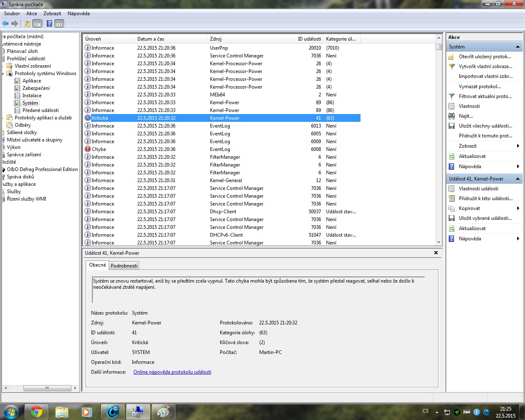Open Vlastnosti události action

[479, 189]
